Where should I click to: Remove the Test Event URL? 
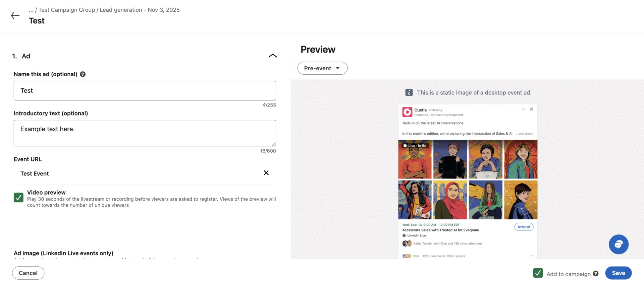point(266,173)
